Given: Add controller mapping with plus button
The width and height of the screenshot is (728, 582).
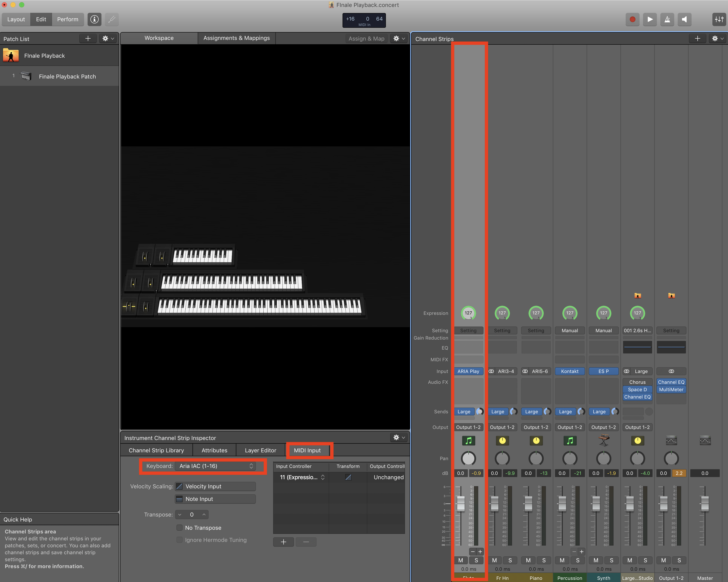Looking at the screenshot, I should [283, 542].
